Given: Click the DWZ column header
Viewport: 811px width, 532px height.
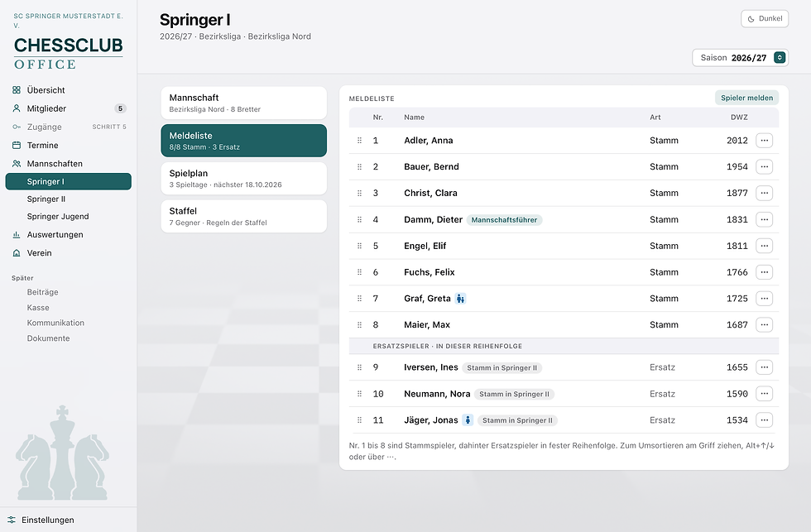Looking at the screenshot, I should [x=739, y=117].
